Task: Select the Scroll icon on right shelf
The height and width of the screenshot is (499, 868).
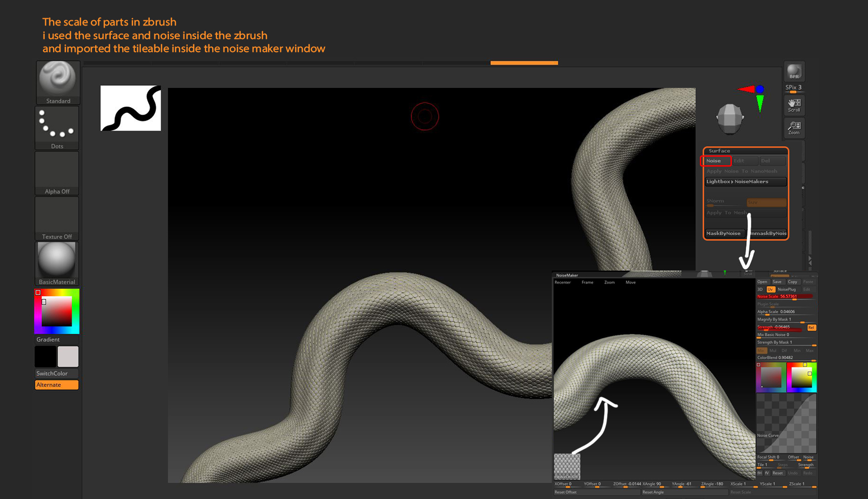Action: tap(794, 105)
